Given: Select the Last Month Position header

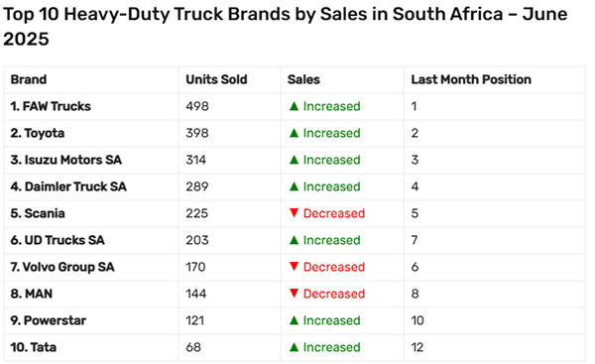Looking at the screenshot, I should [471, 79].
